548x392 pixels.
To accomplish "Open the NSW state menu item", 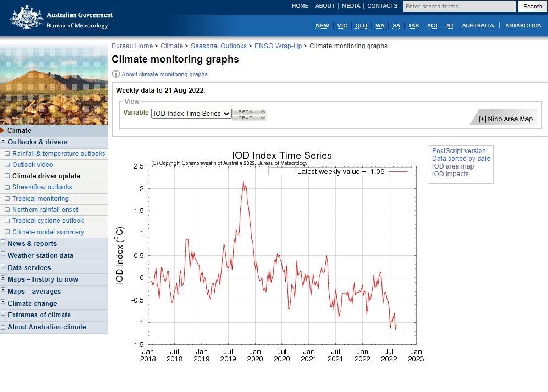I will [x=322, y=26].
